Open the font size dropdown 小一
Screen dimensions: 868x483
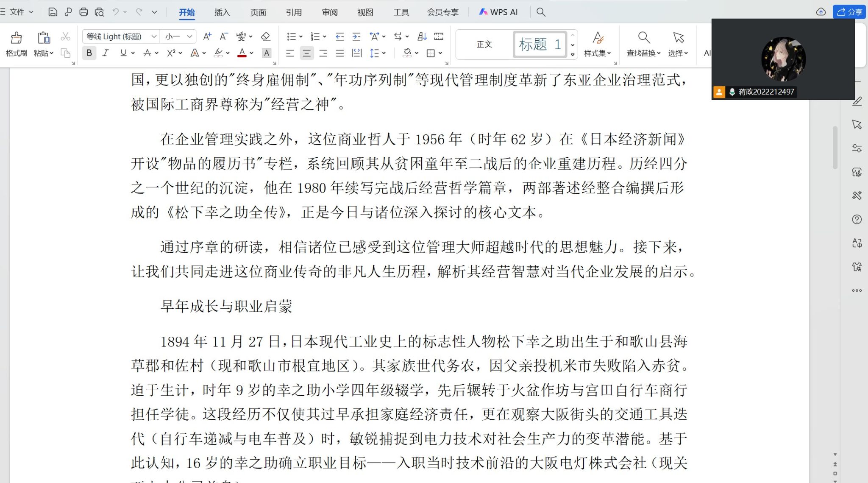pyautogui.click(x=189, y=36)
